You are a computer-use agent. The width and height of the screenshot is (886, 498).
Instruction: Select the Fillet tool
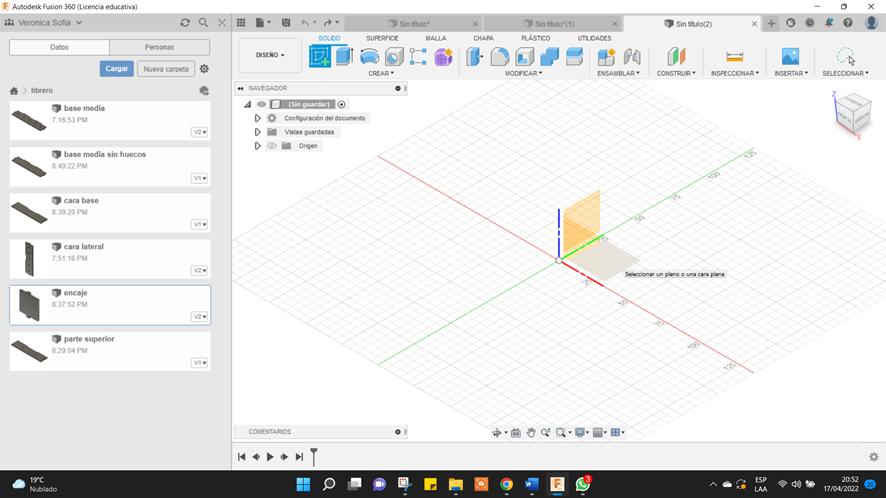(x=500, y=57)
